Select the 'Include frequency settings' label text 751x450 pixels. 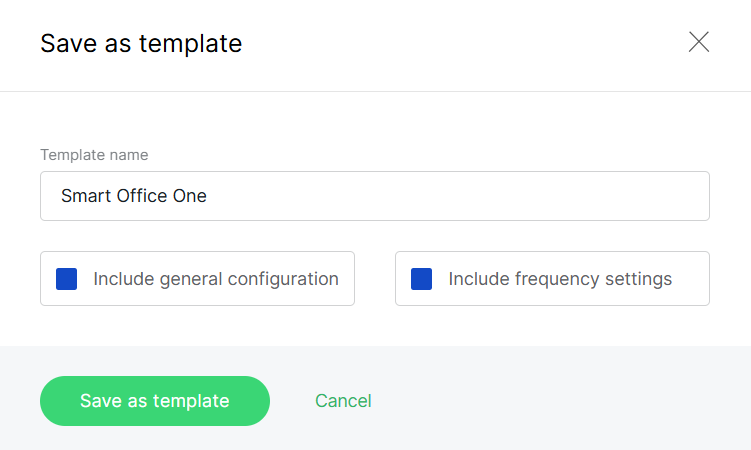point(560,279)
